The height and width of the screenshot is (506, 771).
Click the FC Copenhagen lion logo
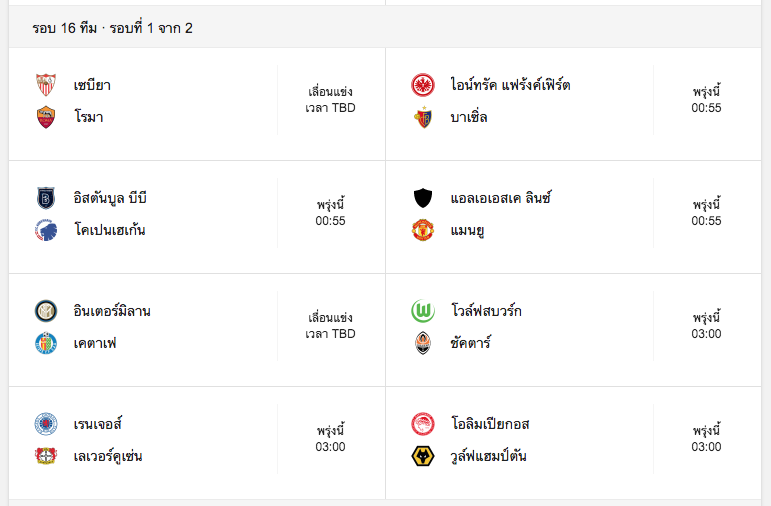(x=46, y=230)
